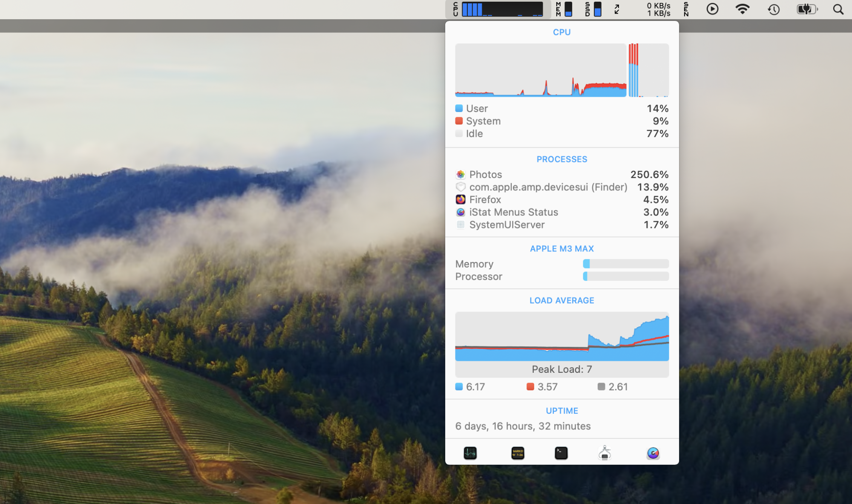Click the memory MEM menu bar meter

click(564, 9)
